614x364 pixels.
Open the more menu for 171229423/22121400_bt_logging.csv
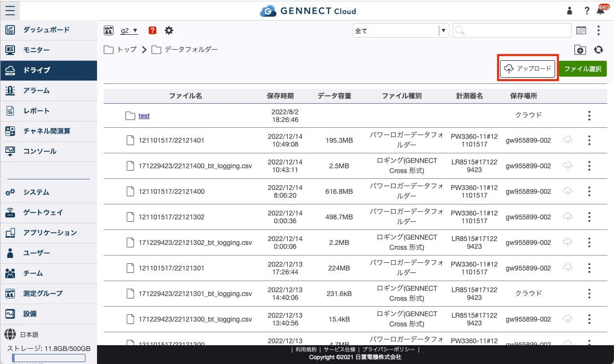[x=589, y=166]
